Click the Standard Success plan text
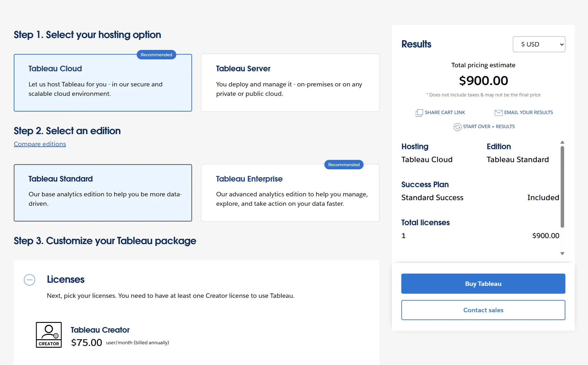Viewport: 588px width, 365px height. click(x=432, y=198)
